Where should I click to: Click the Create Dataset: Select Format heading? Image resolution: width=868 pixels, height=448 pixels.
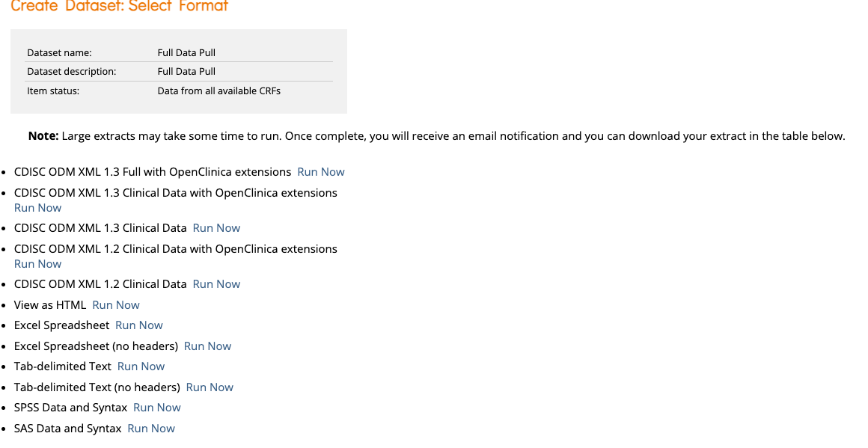click(120, 7)
